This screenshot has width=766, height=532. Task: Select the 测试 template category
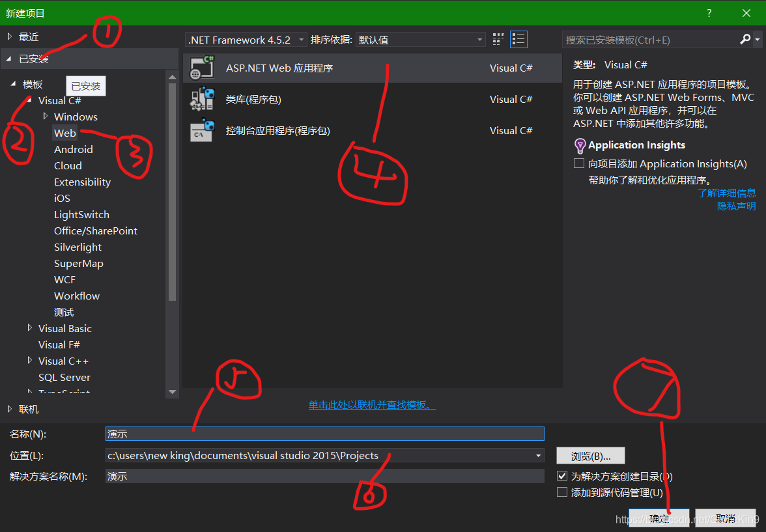point(64,312)
